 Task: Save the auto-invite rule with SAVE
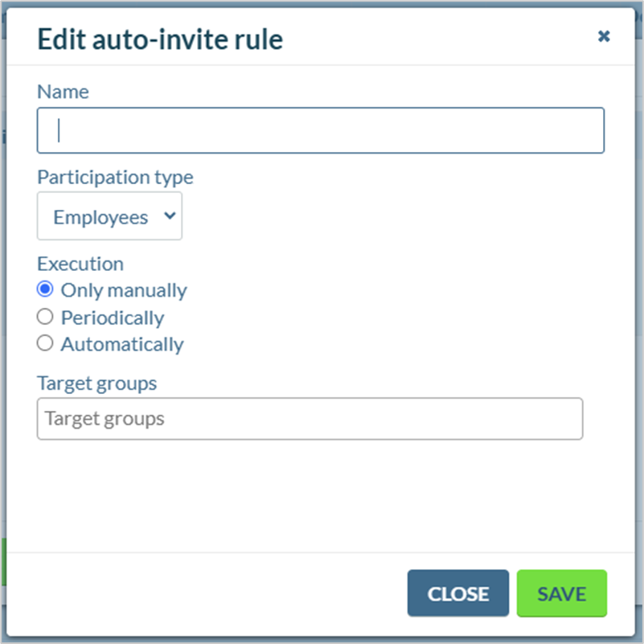[x=561, y=593]
